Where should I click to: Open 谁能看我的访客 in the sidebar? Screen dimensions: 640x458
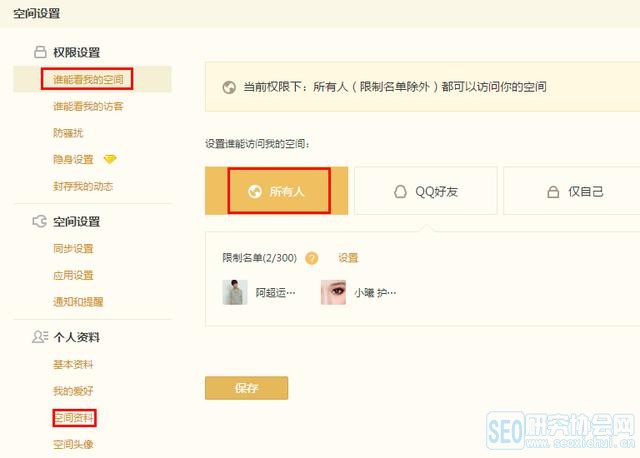(88, 106)
